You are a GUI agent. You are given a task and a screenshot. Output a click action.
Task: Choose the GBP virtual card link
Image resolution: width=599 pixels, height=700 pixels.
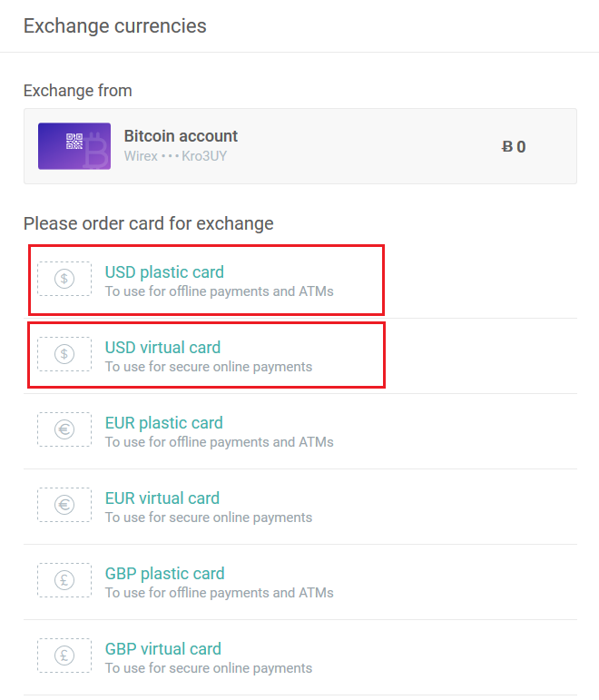pyautogui.click(x=163, y=648)
